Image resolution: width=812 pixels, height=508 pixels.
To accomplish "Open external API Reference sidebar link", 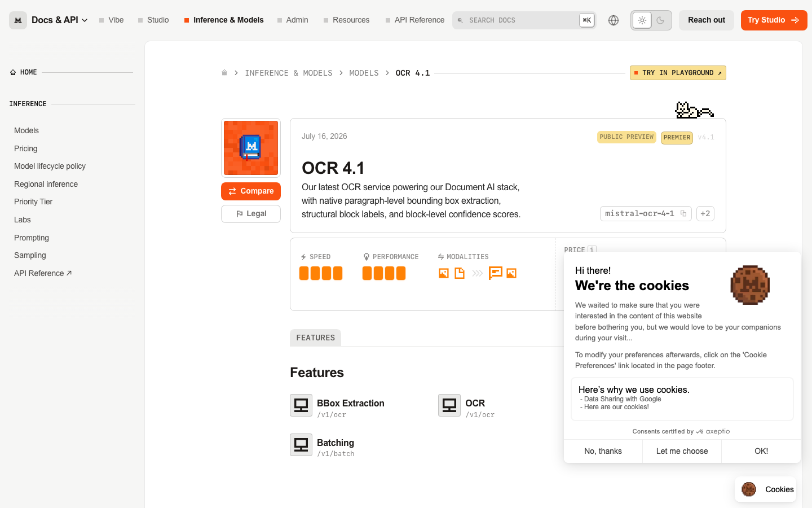I will tap(43, 273).
